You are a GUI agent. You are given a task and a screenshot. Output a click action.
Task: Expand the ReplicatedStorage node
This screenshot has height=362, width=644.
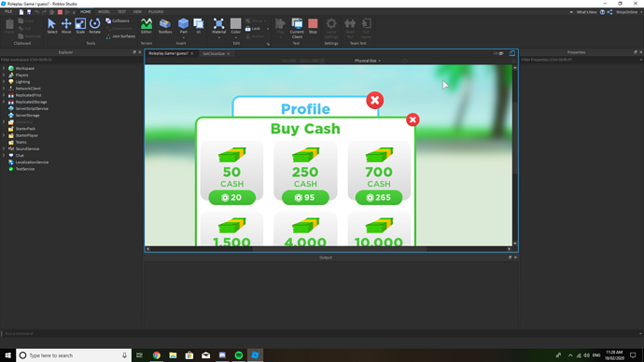click(4, 102)
